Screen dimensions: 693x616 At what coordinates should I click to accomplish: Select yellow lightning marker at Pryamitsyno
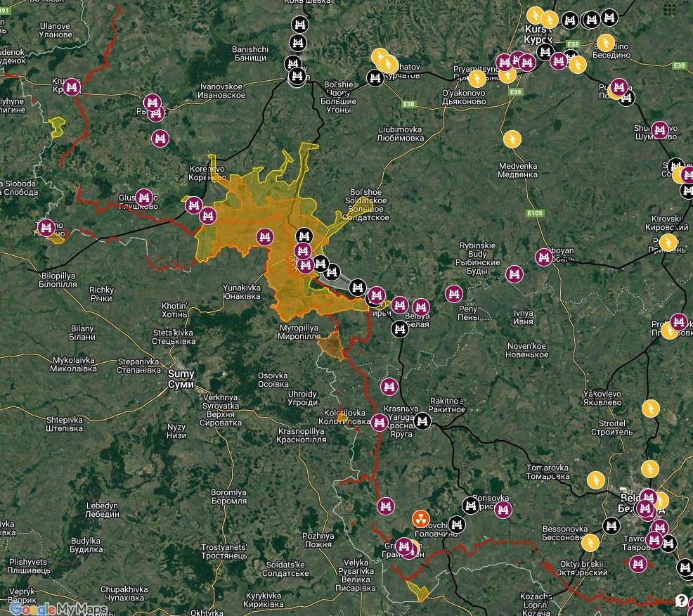(x=477, y=79)
